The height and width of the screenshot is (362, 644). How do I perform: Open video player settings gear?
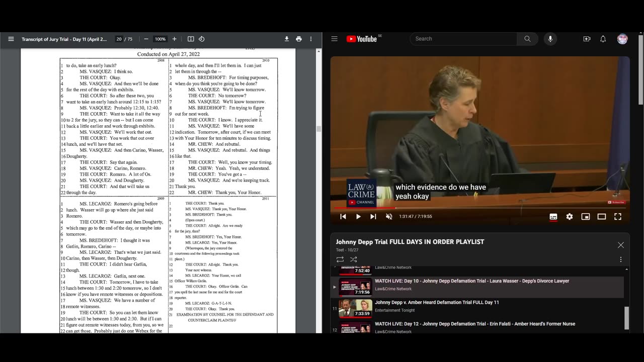570,217
